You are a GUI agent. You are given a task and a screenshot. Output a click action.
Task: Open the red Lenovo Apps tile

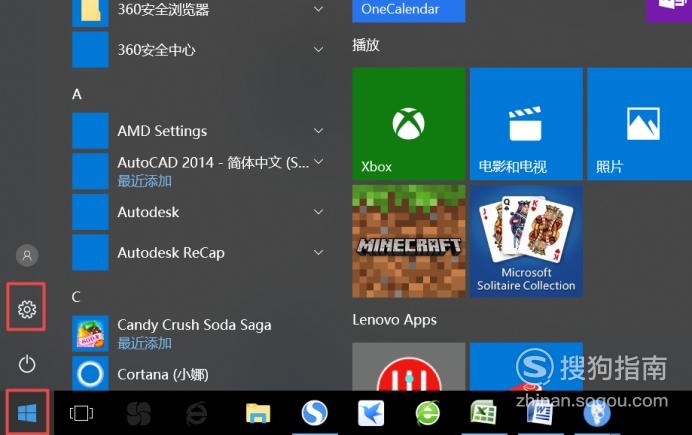click(409, 367)
